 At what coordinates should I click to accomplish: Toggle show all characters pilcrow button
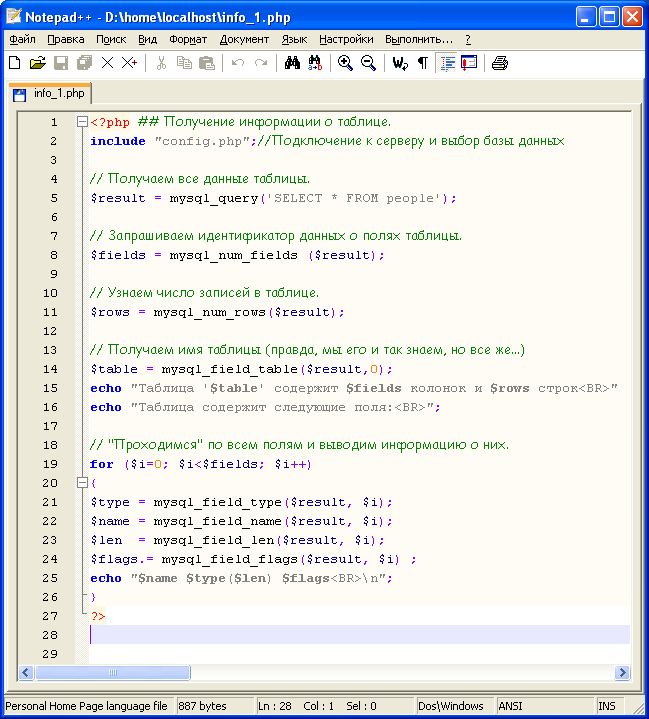coord(422,63)
